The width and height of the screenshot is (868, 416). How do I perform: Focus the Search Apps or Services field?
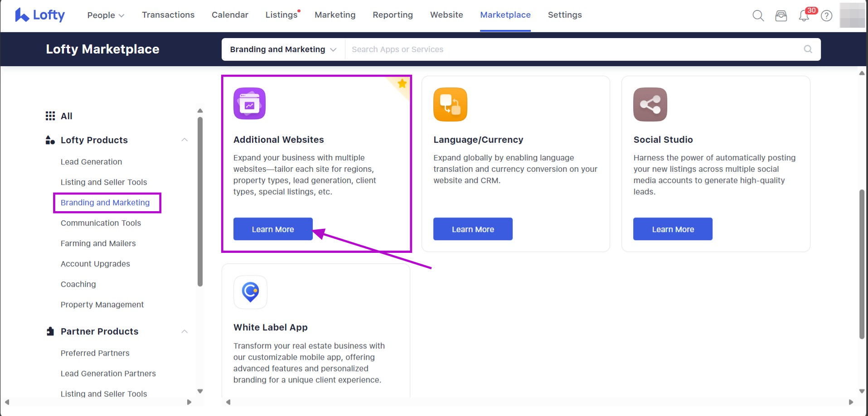(573, 49)
